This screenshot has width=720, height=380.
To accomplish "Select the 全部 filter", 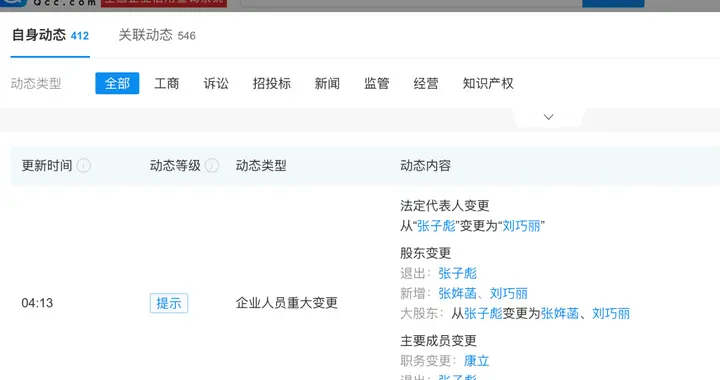I will pos(117,83).
